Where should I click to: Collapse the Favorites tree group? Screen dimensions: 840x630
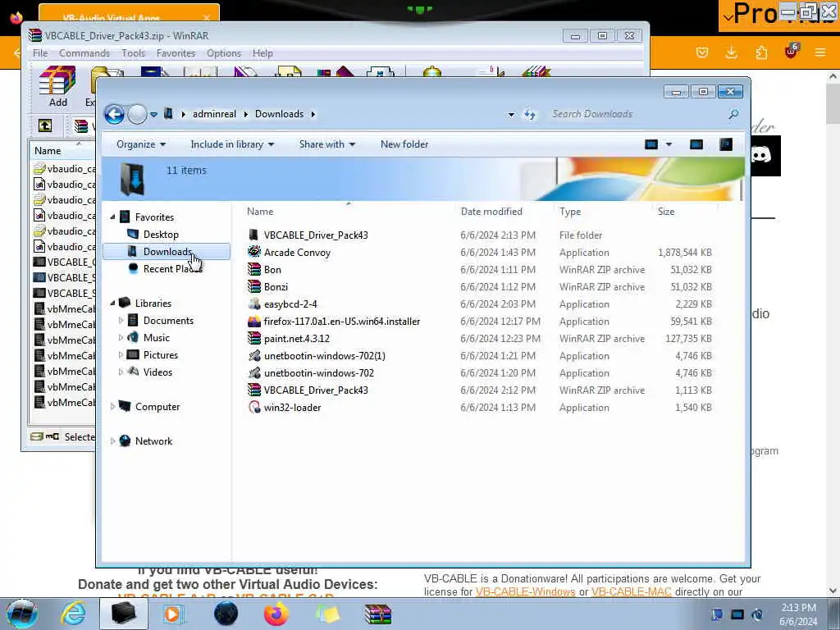pos(112,217)
